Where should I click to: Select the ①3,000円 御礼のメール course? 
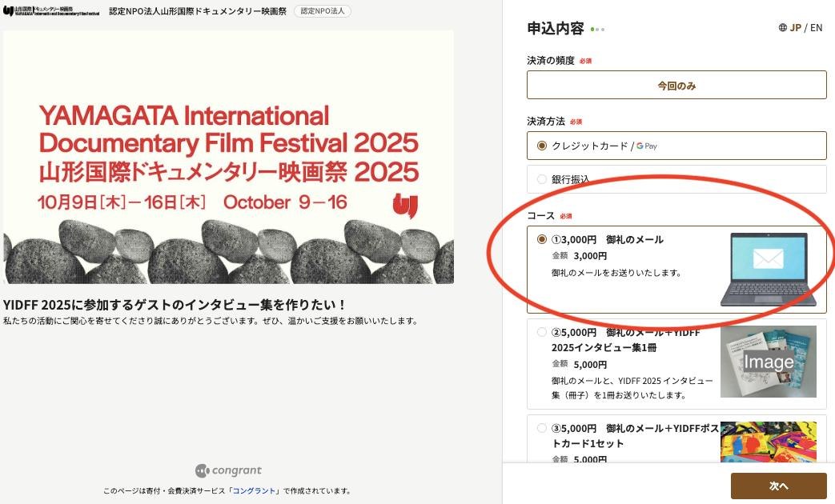click(x=542, y=239)
